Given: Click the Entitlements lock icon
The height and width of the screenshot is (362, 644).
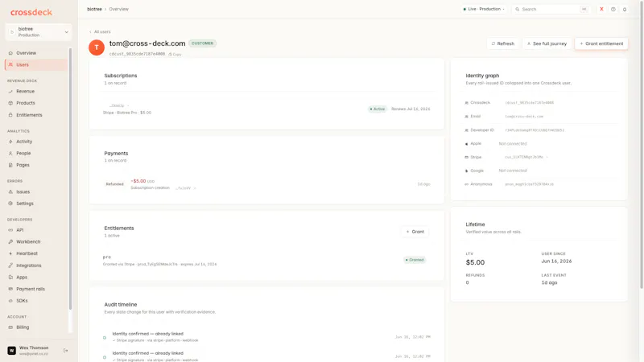Looking at the screenshot, I should [10, 115].
